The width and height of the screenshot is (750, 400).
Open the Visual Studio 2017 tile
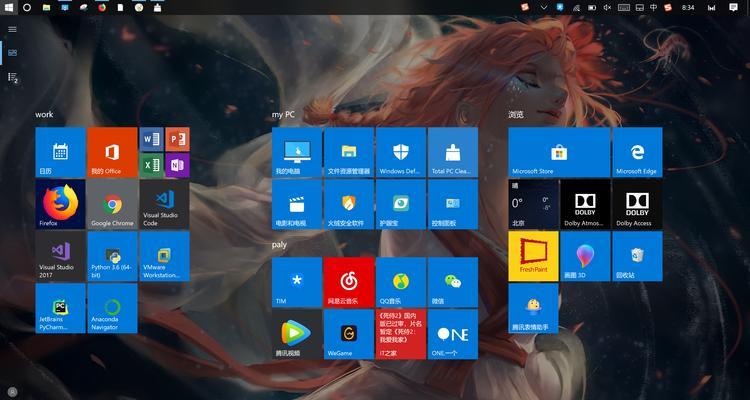tap(60, 256)
